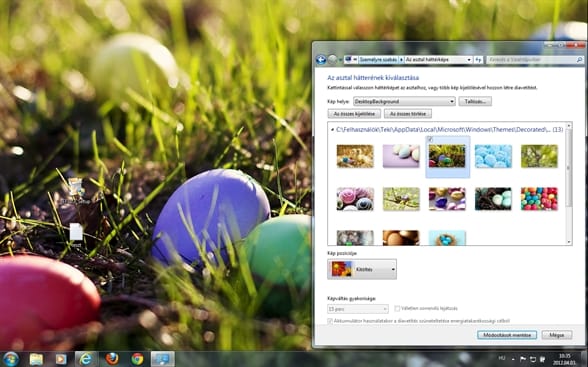
Task: Select the blue speckled eggs wallpaper
Action: click(493, 156)
